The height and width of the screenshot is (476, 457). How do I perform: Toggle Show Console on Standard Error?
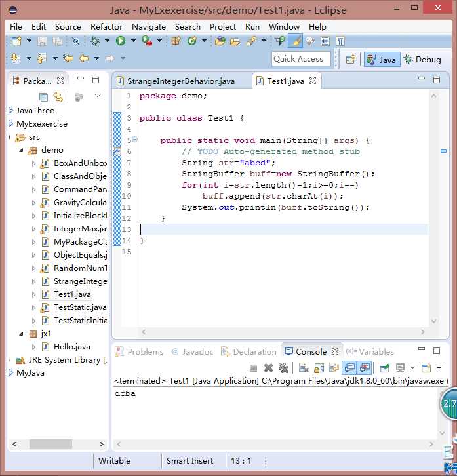365,368
